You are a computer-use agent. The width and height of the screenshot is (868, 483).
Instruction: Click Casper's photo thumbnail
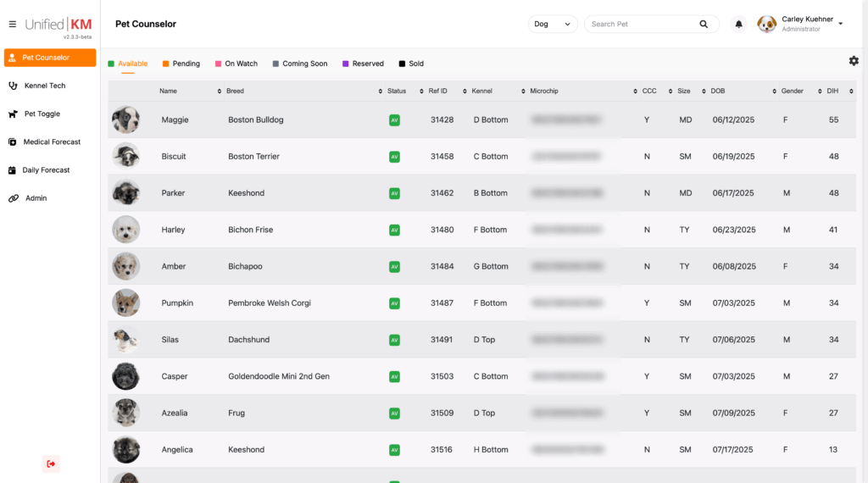125,376
